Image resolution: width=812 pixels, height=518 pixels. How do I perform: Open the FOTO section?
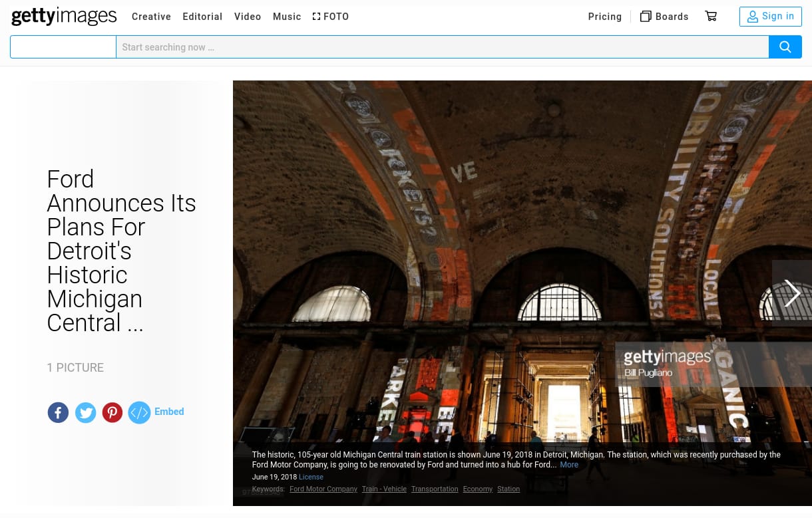pyautogui.click(x=331, y=17)
